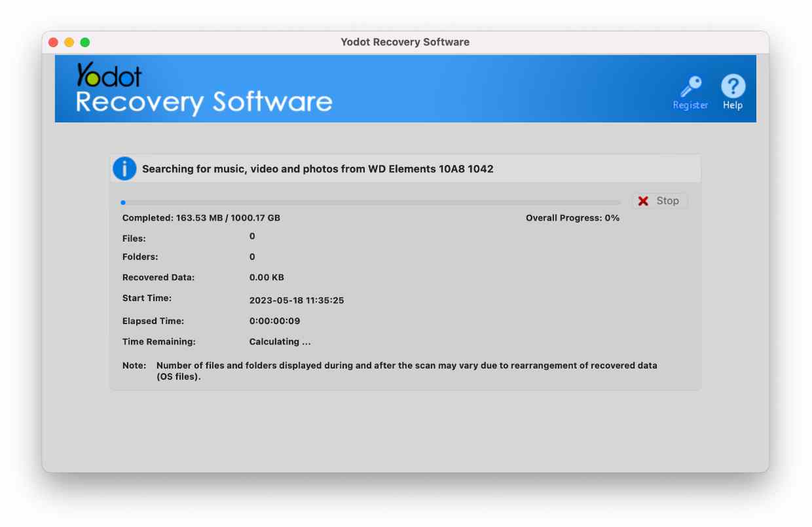Image resolution: width=812 pixels, height=527 pixels.
Task: Click the Elapsed Time: label
Action: [153, 321]
